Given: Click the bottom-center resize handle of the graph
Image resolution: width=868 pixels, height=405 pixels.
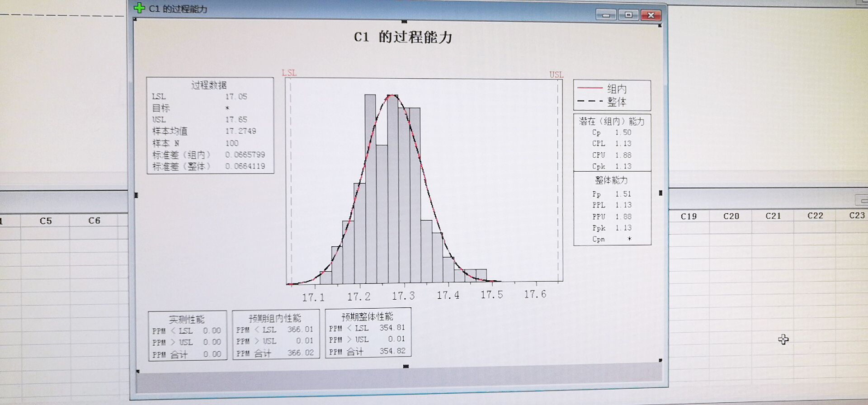Looking at the screenshot, I should [x=406, y=366].
